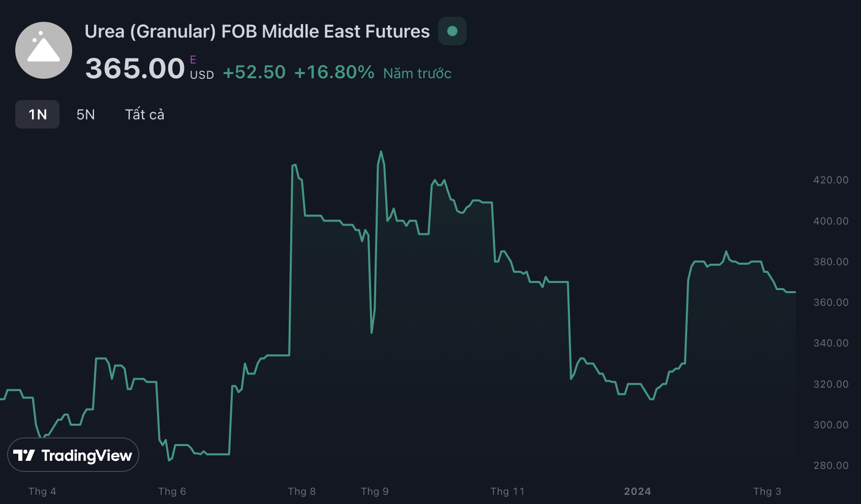Click the Năm trước label

[417, 73]
